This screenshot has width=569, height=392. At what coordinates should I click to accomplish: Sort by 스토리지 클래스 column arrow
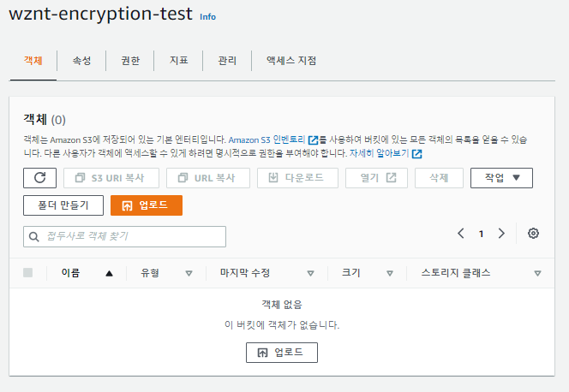(x=538, y=274)
